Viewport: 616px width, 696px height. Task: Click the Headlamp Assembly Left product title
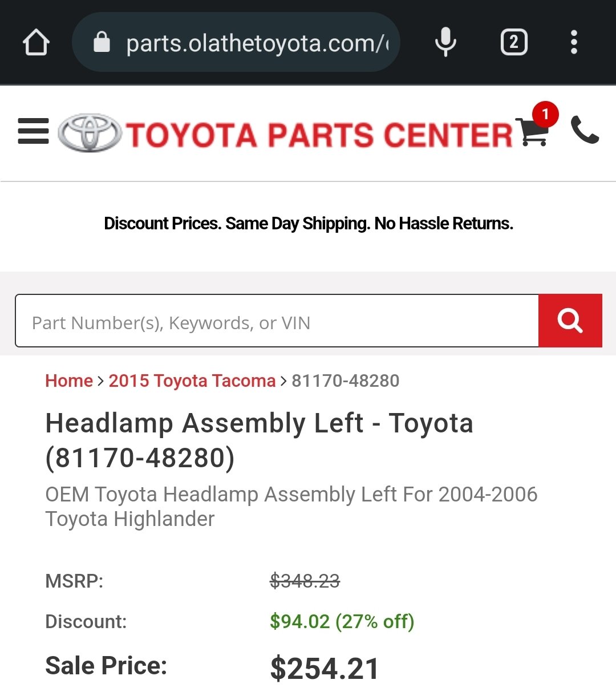260,440
